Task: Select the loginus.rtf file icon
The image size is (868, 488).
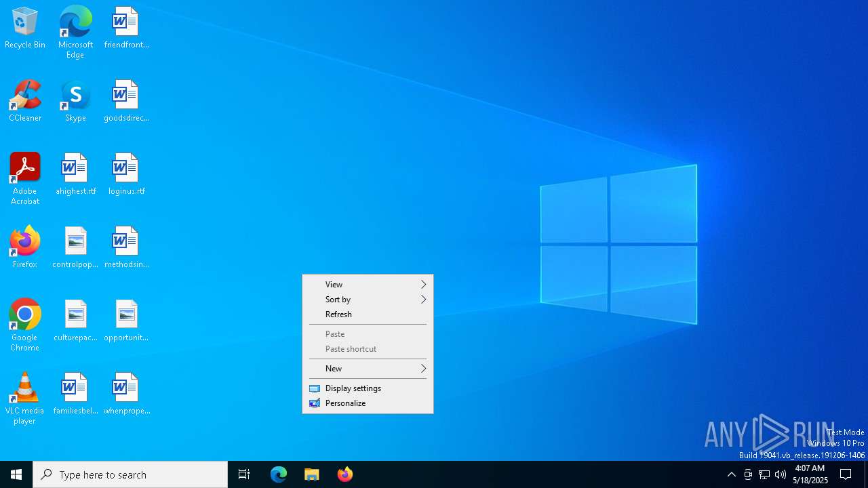Action: [x=126, y=175]
